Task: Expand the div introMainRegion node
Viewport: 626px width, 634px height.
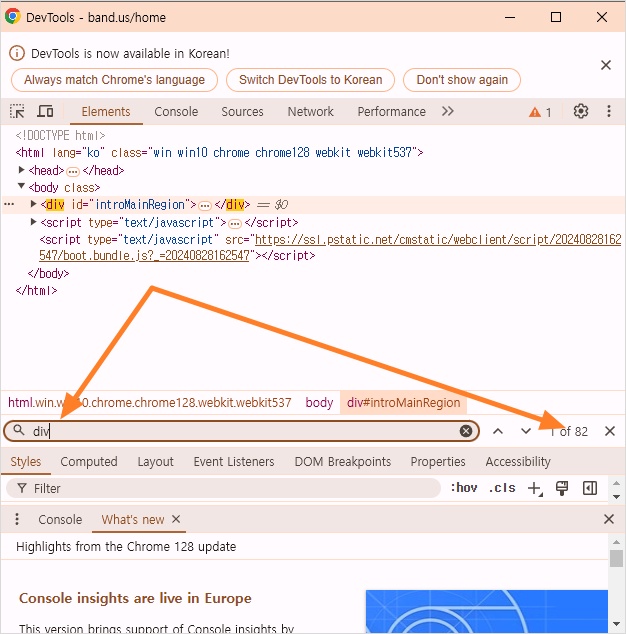Action: pyautogui.click(x=34, y=204)
